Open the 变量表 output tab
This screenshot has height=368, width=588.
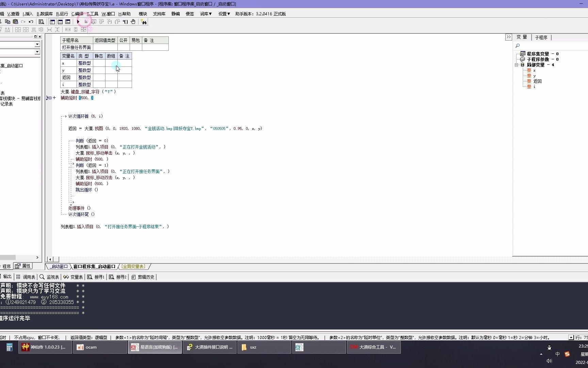[73, 277]
